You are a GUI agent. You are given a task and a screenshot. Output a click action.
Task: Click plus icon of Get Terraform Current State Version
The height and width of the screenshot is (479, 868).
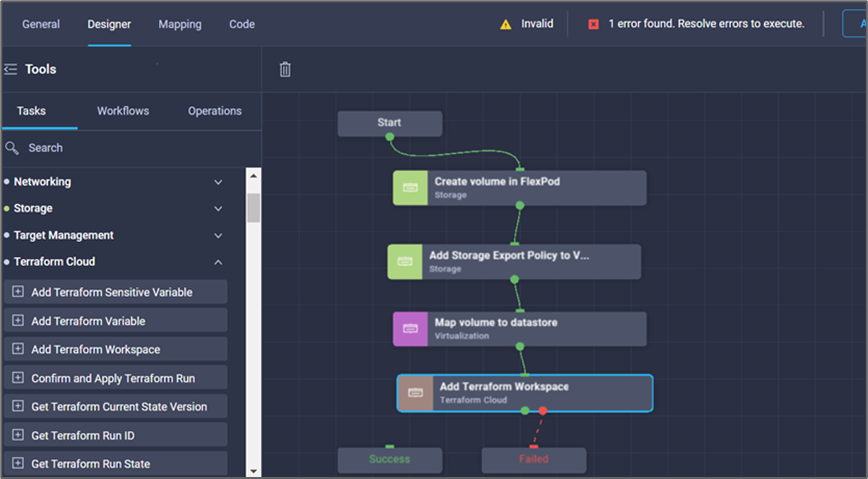(x=18, y=406)
